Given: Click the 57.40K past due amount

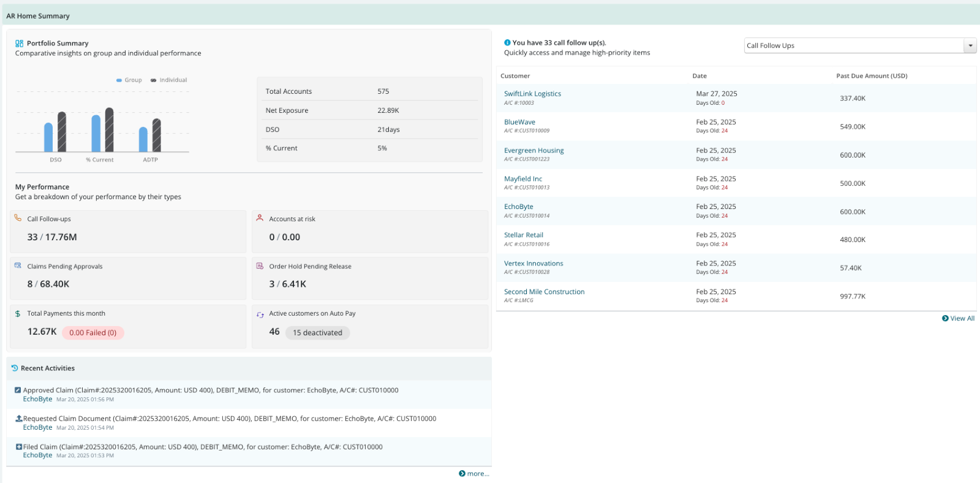Looking at the screenshot, I should click(x=851, y=268).
